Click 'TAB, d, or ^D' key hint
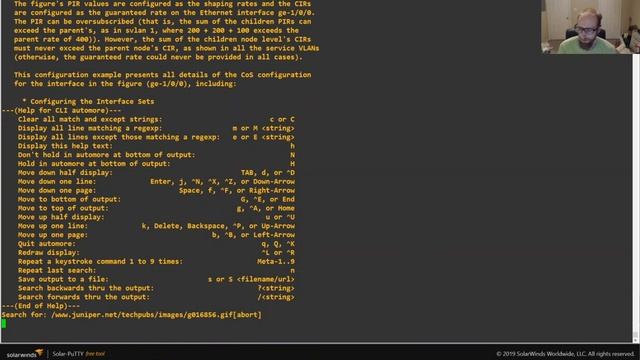The height and width of the screenshot is (360, 640). click(268, 173)
